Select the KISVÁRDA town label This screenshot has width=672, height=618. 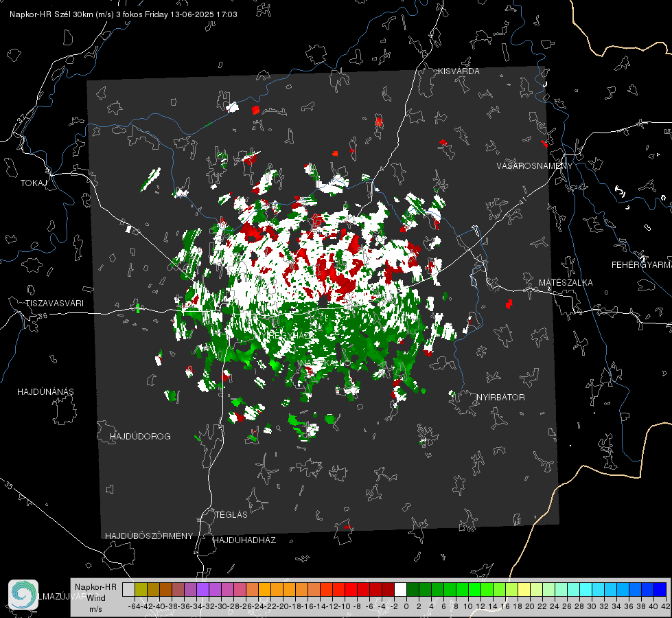(459, 71)
